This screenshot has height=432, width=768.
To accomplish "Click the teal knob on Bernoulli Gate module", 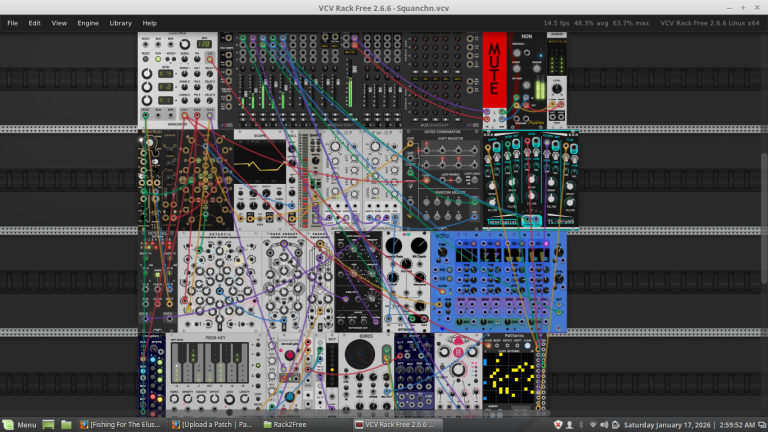I will (290, 396).
